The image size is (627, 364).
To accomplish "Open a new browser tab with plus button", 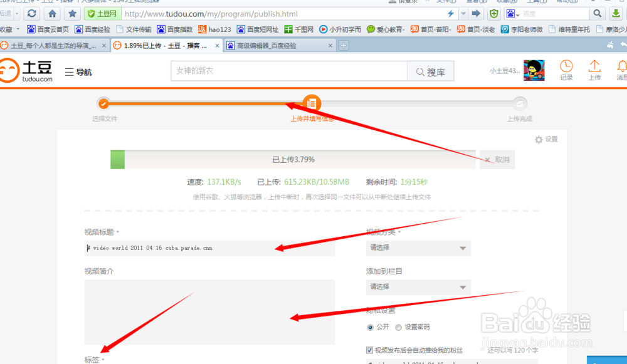I will coord(344,46).
